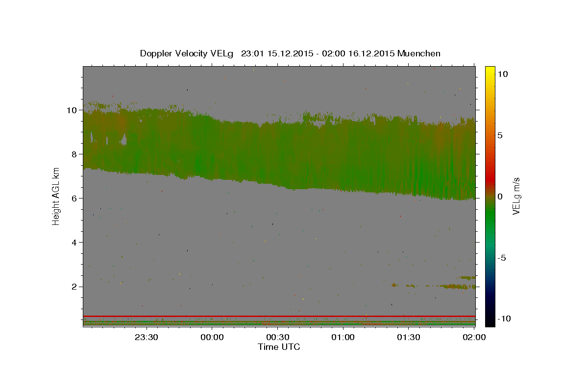Click the 01:30 time tick label
The height and width of the screenshot is (392, 588).
point(408,337)
